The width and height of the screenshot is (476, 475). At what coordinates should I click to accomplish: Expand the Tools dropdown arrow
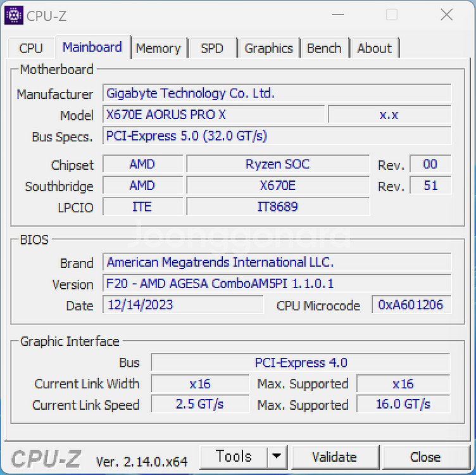277,457
